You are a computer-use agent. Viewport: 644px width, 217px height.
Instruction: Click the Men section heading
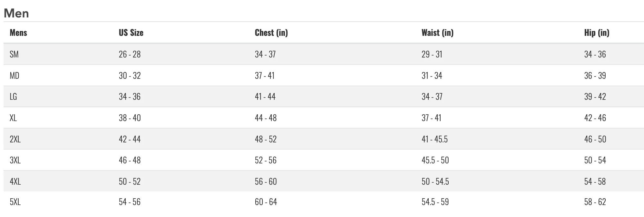16,13
